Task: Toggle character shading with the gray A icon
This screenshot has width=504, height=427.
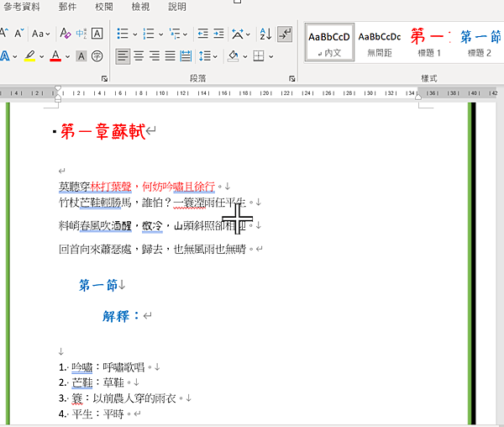Action: pyautogui.click(x=81, y=56)
